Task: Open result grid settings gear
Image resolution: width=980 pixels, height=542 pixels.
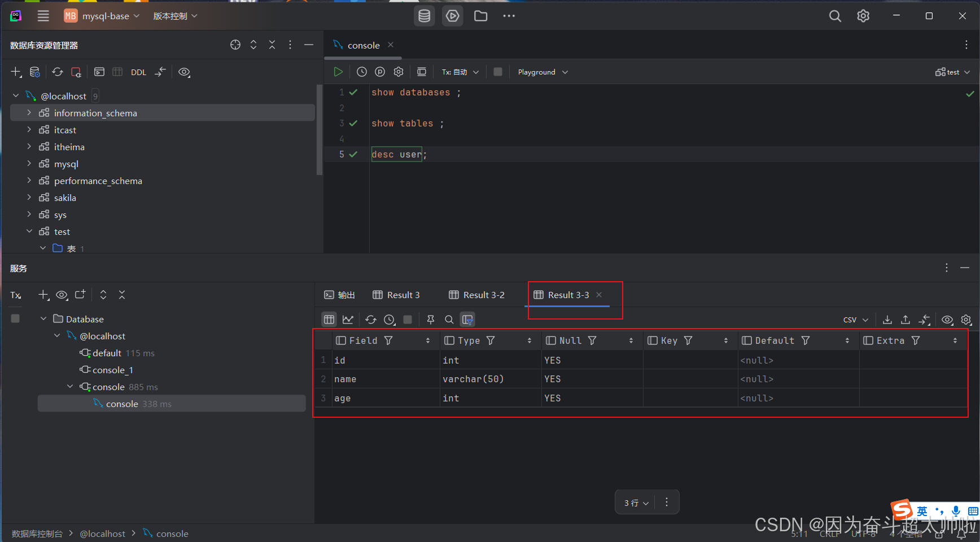Action: [x=966, y=320]
